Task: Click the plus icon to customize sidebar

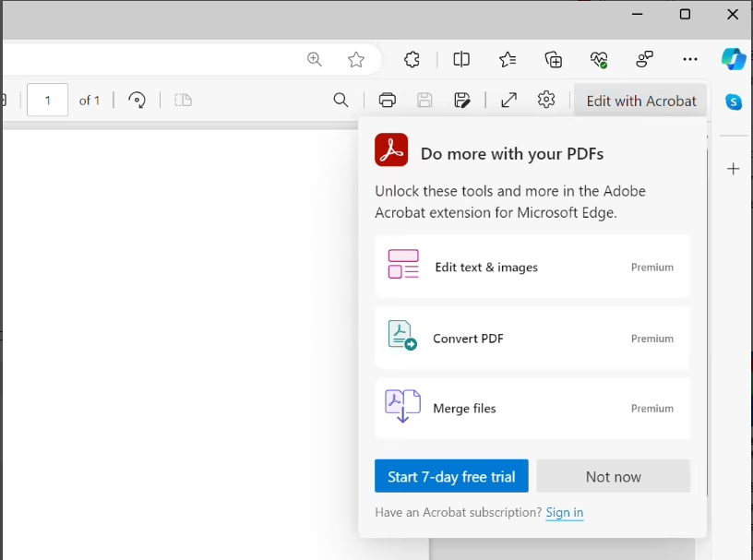Action: [734, 169]
